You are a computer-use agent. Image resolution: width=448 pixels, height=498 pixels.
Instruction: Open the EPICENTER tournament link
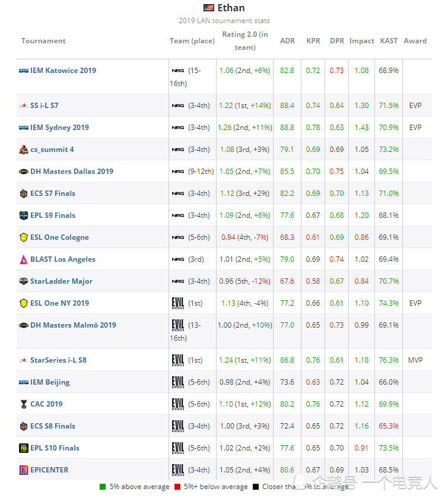coord(49,470)
